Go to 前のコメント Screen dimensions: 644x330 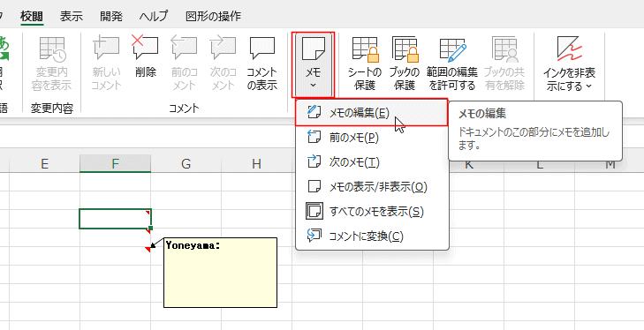(185, 64)
